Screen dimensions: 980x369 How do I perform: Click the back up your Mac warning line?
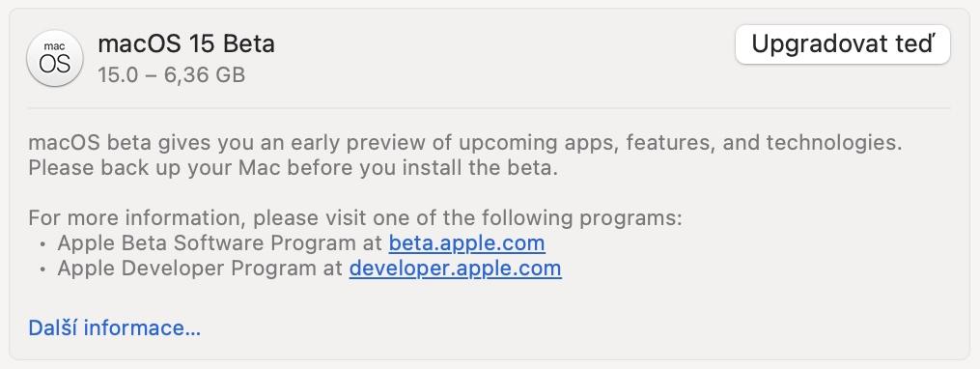pyautogui.click(x=293, y=168)
